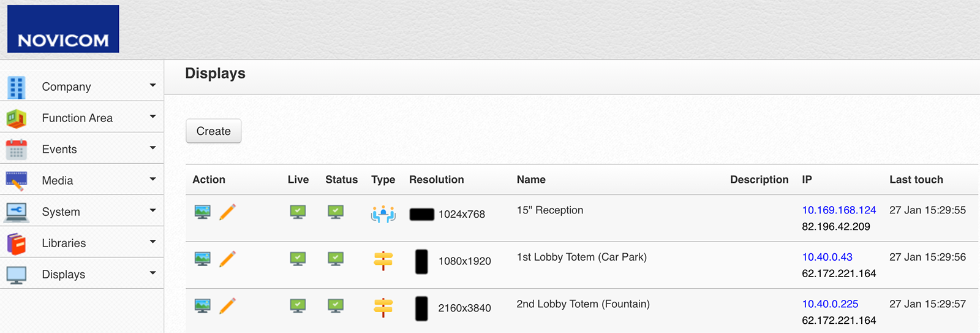Viewport: 980px width, 333px height.
Task: Click the Events calendar icon in sidebar
Action: [17, 150]
